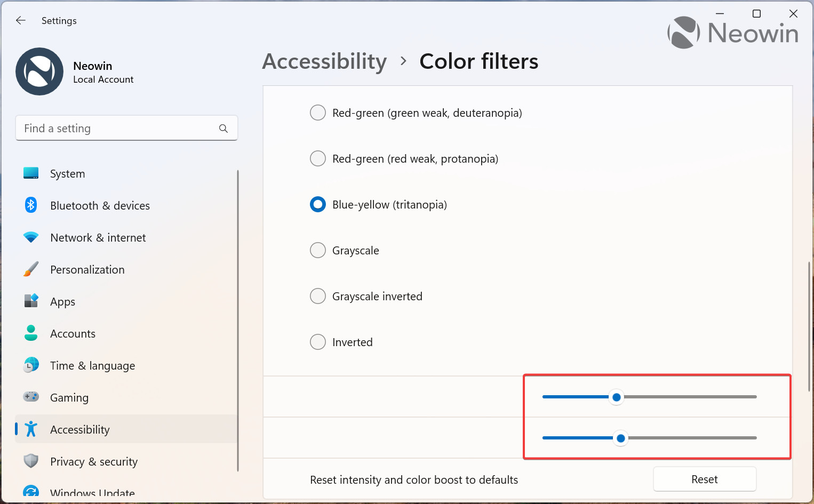This screenshot has width=814, height=504.
Task: Choose Red-green (red weak, protanopia) filter
Action: (x=318, y=158)
